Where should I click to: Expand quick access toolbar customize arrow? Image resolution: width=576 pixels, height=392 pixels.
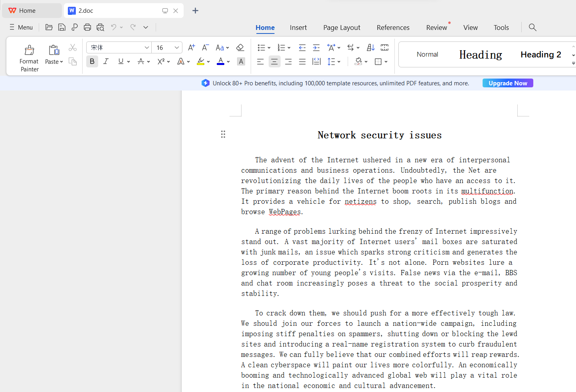(146, 27)
